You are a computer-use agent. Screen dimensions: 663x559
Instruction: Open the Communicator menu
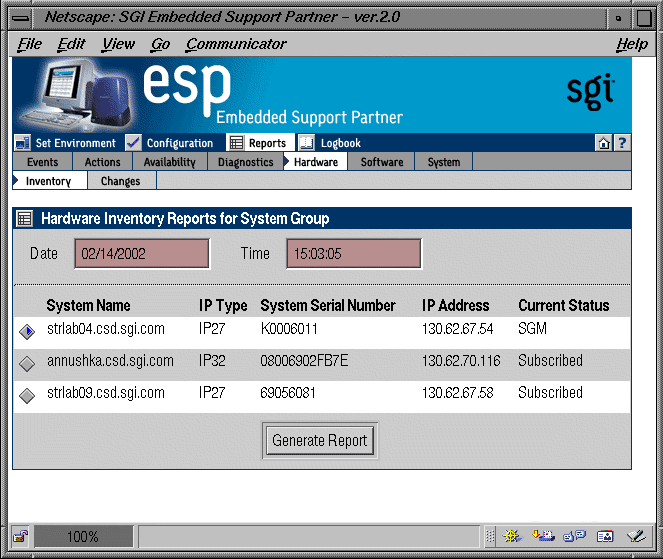point(236,44)
